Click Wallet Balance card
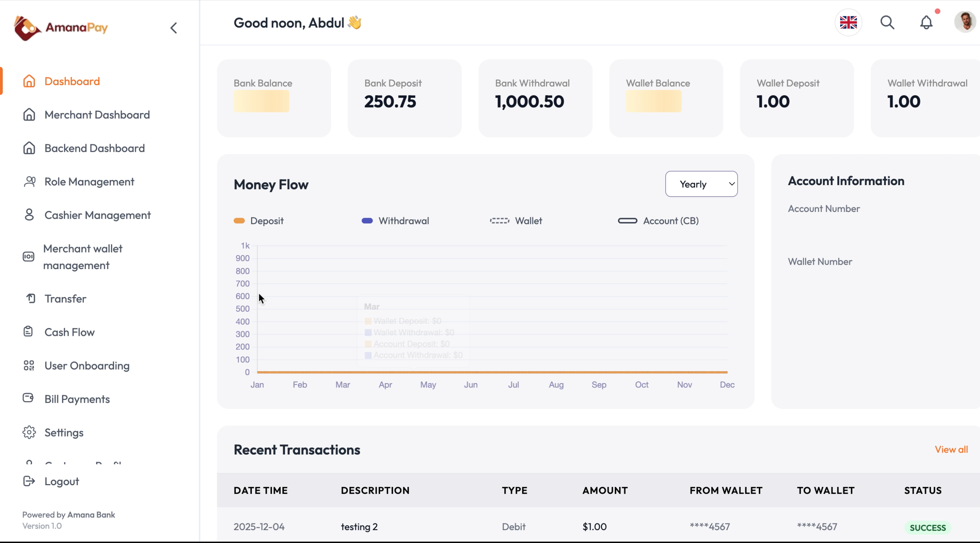 [x=666, y=98]
